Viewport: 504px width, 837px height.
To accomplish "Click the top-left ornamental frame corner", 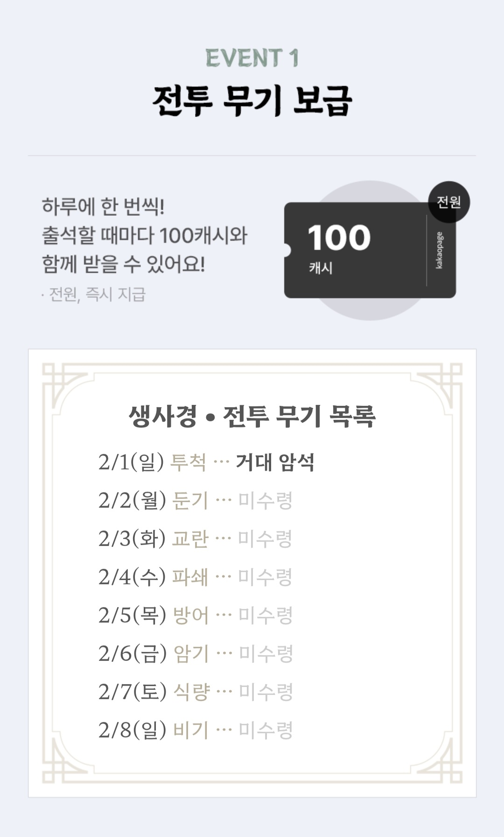I will [64, 385].
